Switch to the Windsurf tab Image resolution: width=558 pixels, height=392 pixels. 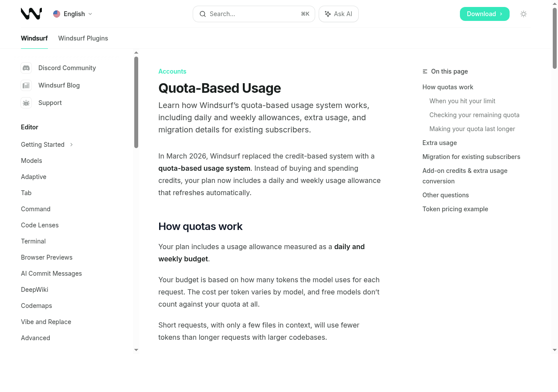pyautogui.click(x=34, y=38)
